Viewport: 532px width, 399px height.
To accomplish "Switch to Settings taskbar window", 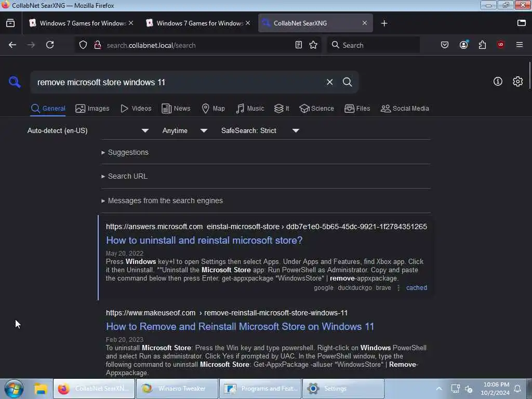I will (x=343, y=389).
